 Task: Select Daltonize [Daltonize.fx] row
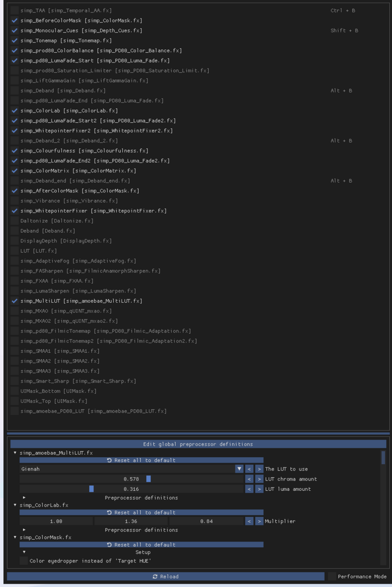(x=57, y=221)
